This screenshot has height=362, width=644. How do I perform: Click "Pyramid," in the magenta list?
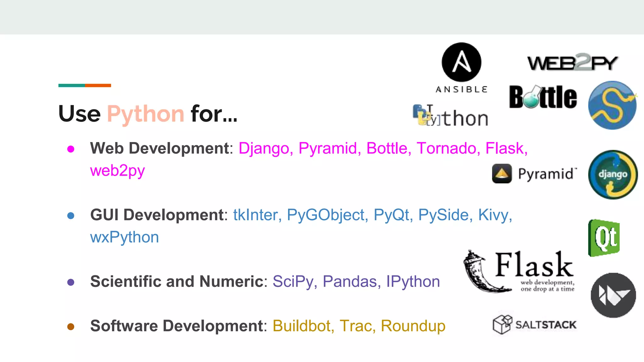pos(330,149)
